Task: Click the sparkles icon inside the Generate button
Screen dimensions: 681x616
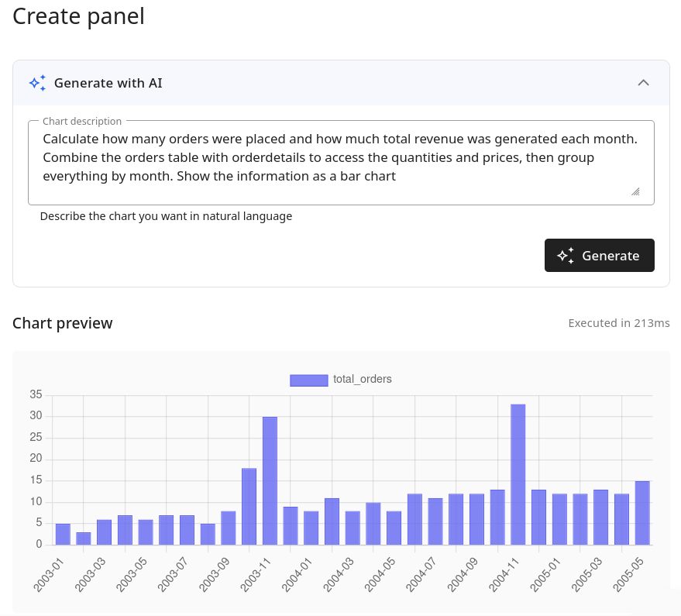Action: tap(565, 255)
